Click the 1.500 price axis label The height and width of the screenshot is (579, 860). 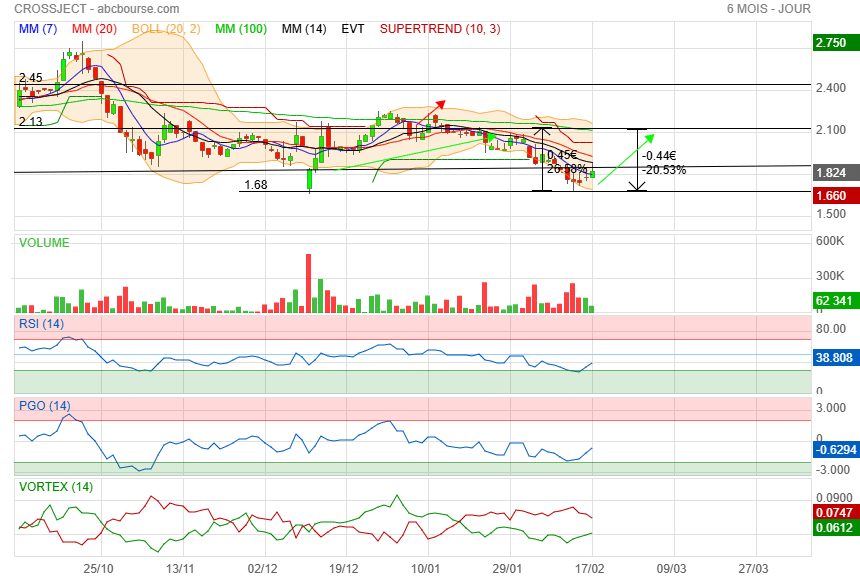pos(831,214)
